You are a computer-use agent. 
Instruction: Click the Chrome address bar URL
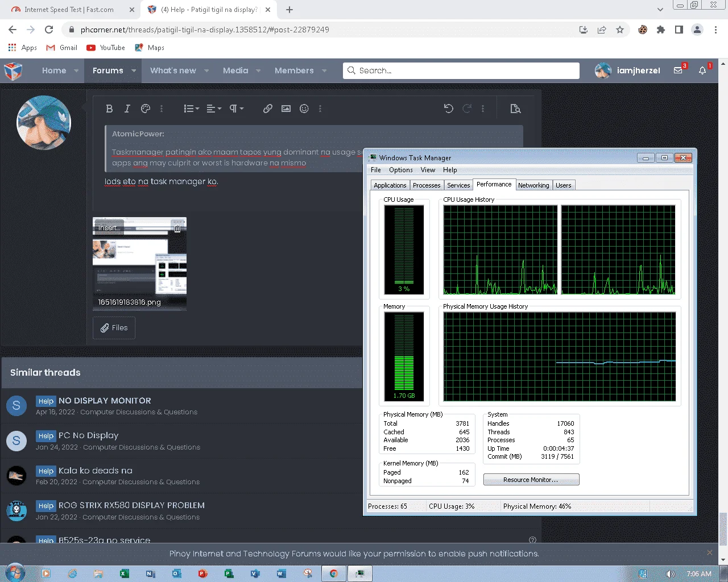click(205, 30)
